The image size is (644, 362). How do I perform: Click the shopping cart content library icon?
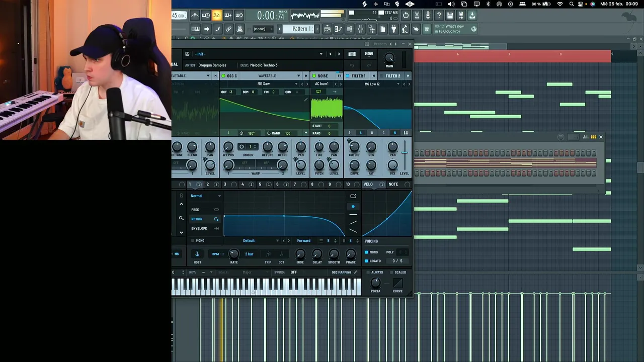(426, 29)
